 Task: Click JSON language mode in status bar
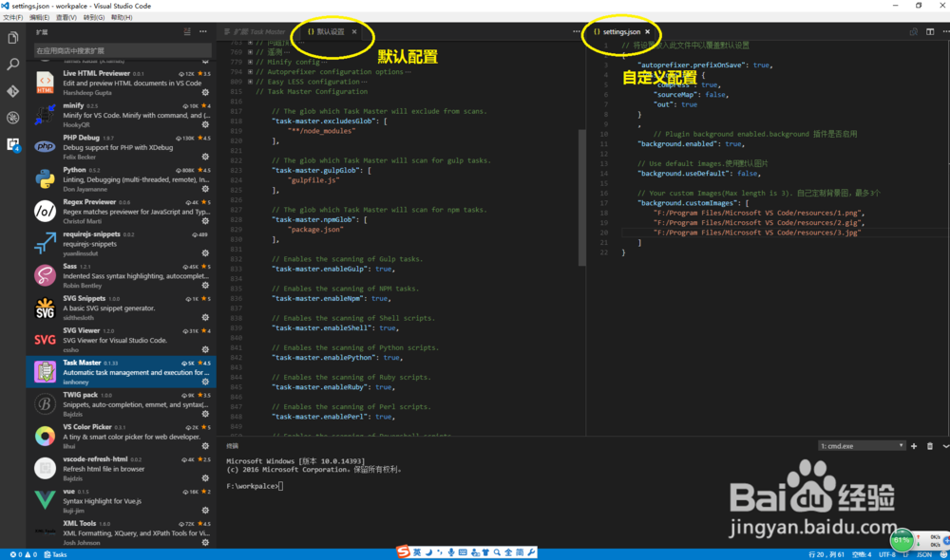click(924, 554)
